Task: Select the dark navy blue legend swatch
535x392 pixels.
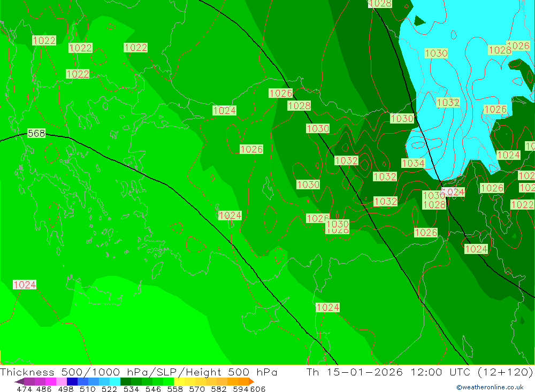Action: (x=72, y=381)
